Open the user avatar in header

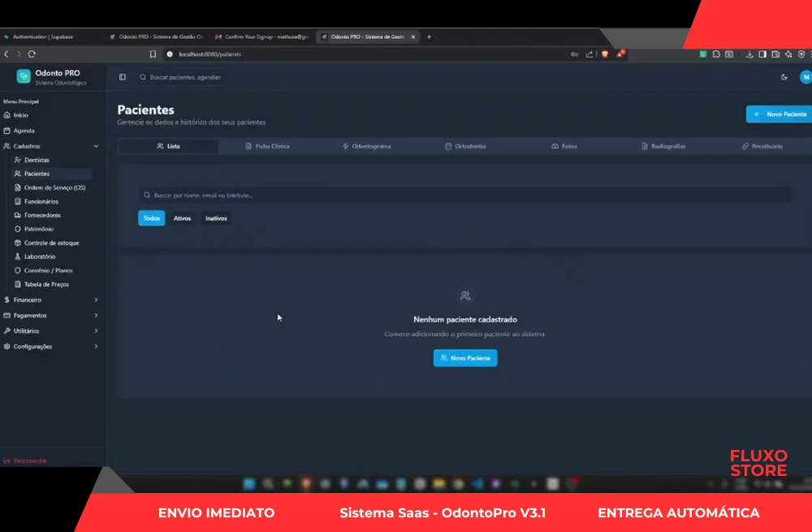pyautogui.click(x=805, y=77)
